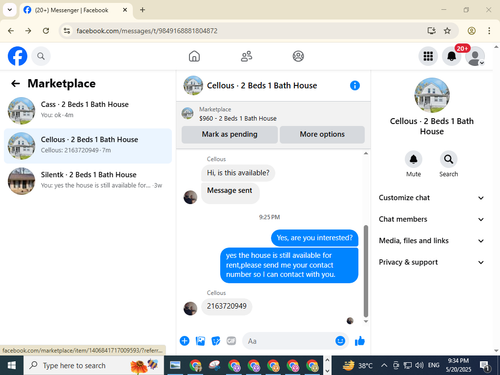Viewport: 500px width, 375px height.
Task: Open the Facebook logo home link
Action: [17, 56]
